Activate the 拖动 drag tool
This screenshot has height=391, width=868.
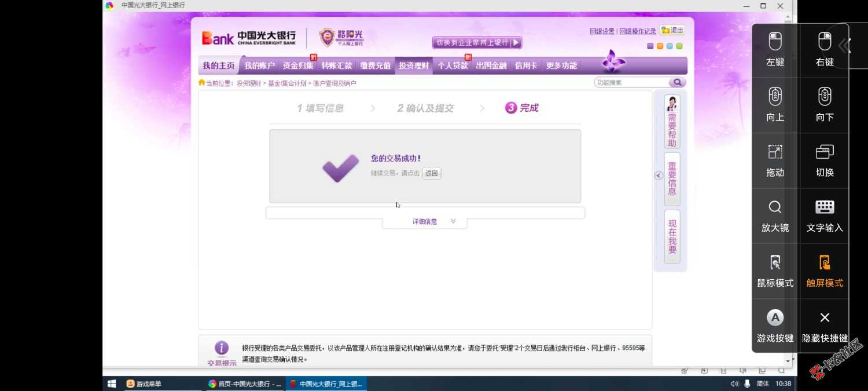(x=775, y=159)
